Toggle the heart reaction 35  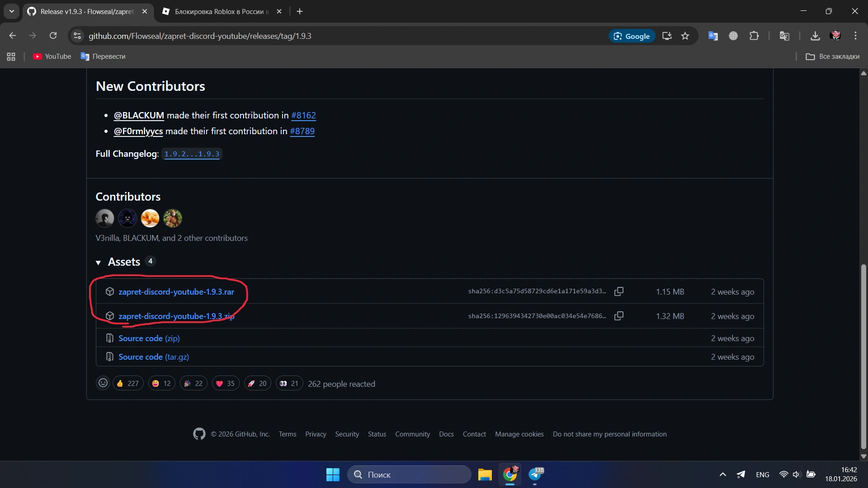[x=226, y=383]
